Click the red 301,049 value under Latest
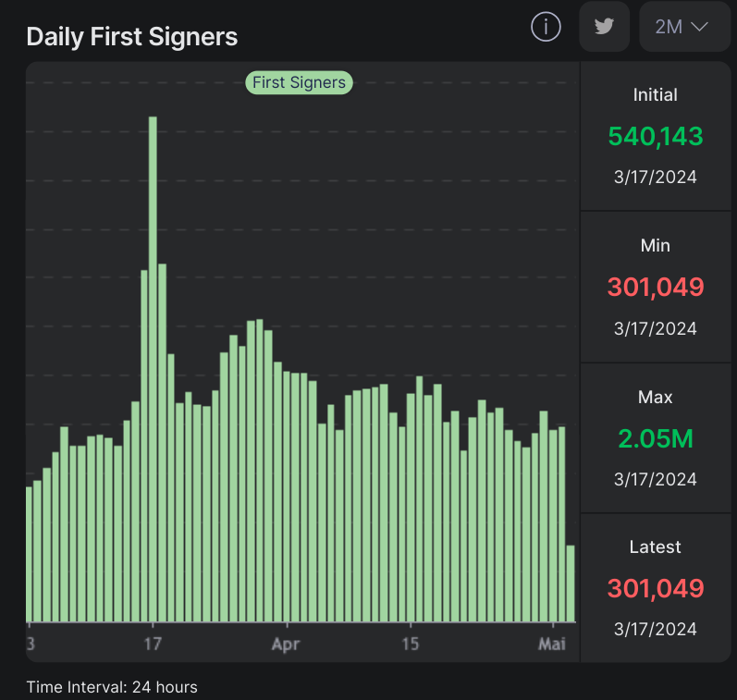The width and height of the screenshot is (737, 700). pyautogui.click(x=655, y=588)
